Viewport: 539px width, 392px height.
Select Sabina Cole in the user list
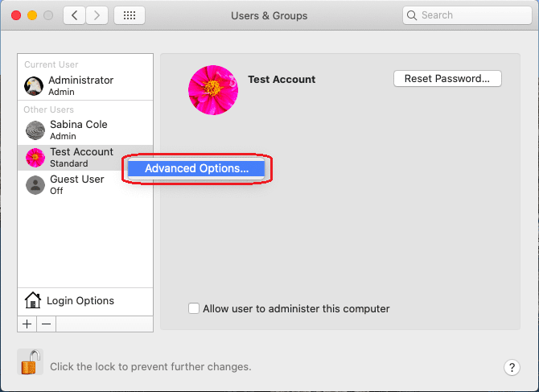point(78,130)
